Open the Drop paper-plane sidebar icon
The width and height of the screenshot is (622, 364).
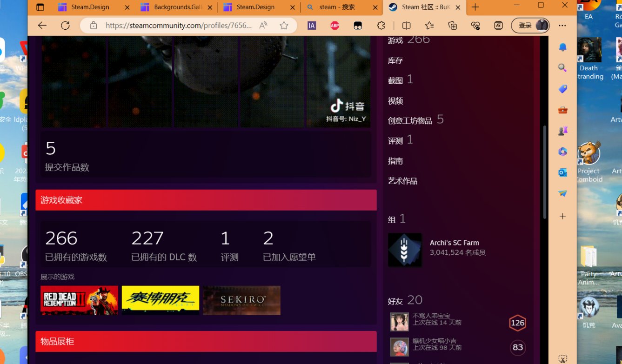[x=562, y=193]
